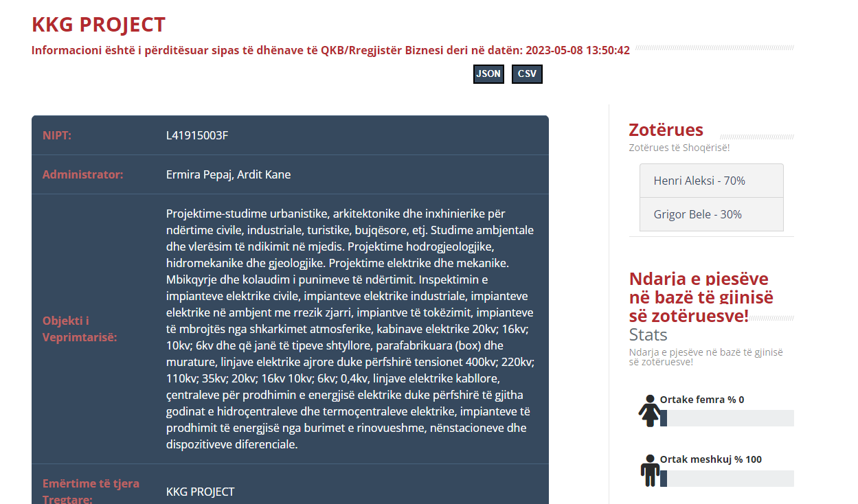Click the QKB update date notice
This screenshot has width=858, height=504.
[330, 50]
